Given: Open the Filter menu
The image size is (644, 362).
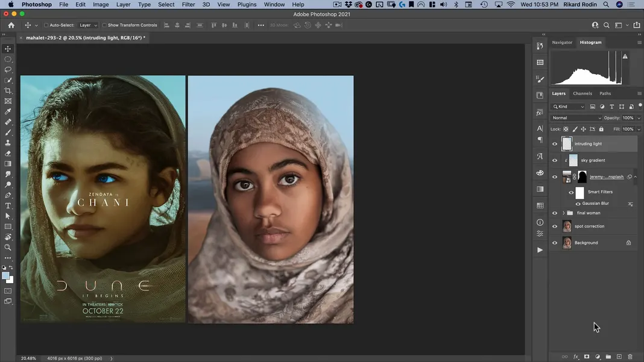Looking at the screenshot, I should (188, 4).
